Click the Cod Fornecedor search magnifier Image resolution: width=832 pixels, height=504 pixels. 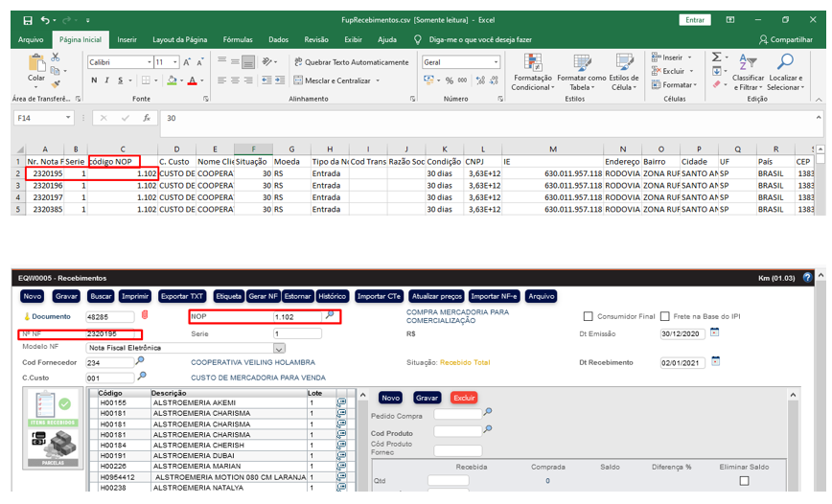coord(140,362)
